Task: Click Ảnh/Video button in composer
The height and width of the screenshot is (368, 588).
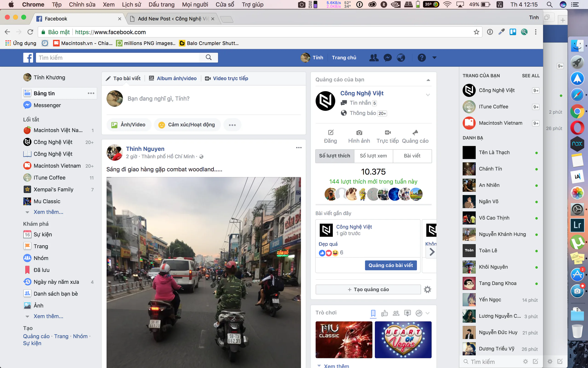Action: click(x=129, y=125)
